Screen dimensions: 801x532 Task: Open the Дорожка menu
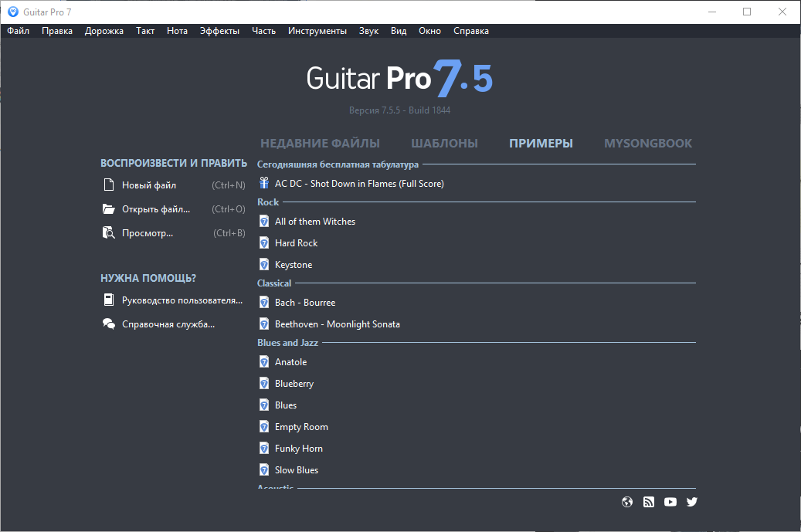pyautogui.click(x=104, y=31)
